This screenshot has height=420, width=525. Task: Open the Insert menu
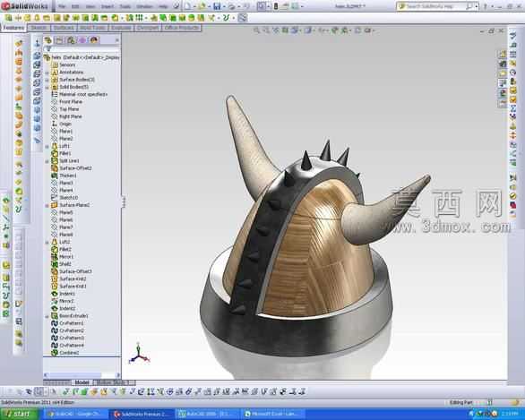108,6
